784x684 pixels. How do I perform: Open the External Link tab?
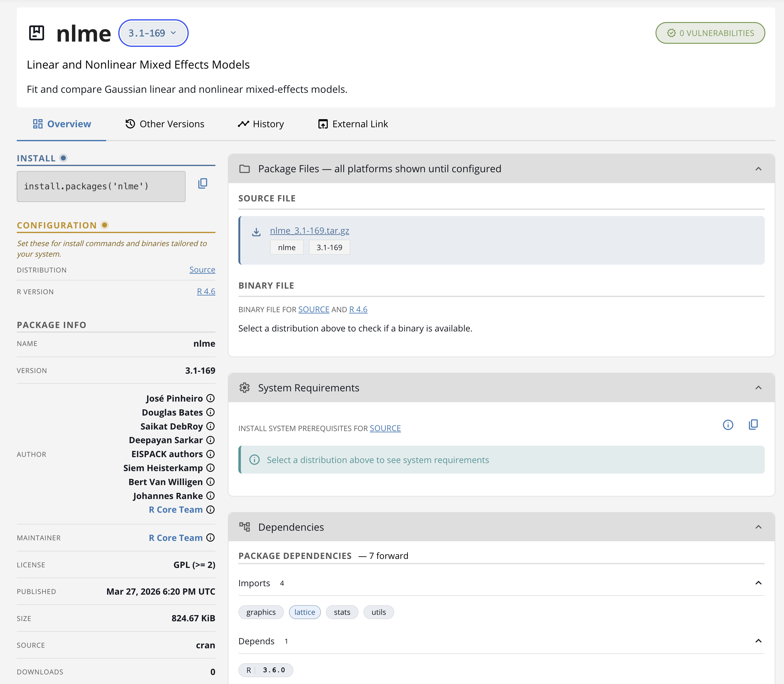click(x=353, y=124)
